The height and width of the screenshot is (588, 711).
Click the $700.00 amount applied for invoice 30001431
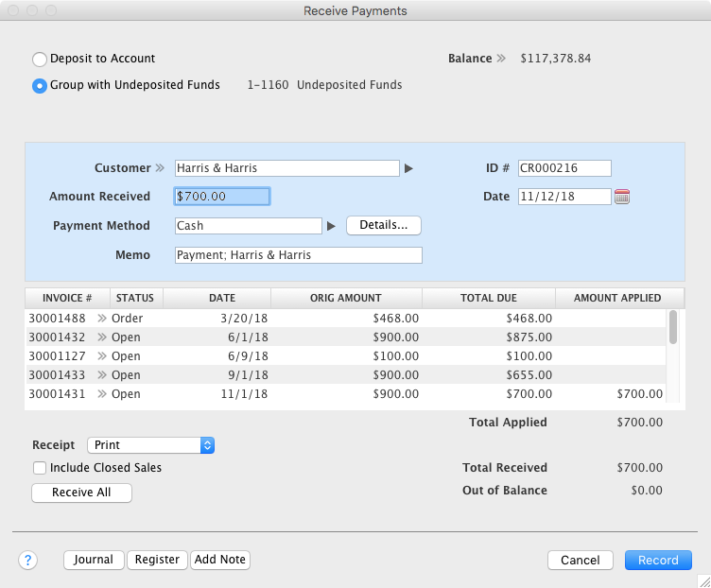[x=639, y=394]
